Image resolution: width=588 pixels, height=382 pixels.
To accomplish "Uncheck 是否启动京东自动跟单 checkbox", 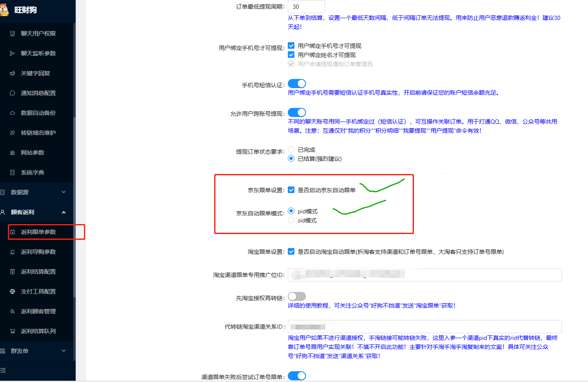I will tap(291, 190).
